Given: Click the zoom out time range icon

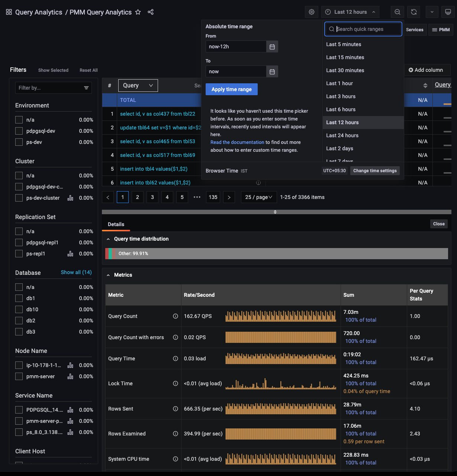Looking at the screenshot, I should coord(398,12).
